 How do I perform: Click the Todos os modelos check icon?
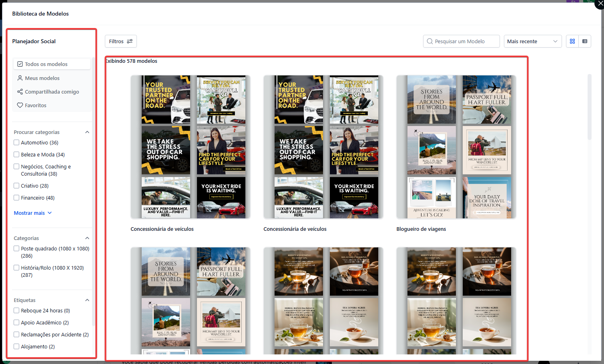(x=20, y=64)
